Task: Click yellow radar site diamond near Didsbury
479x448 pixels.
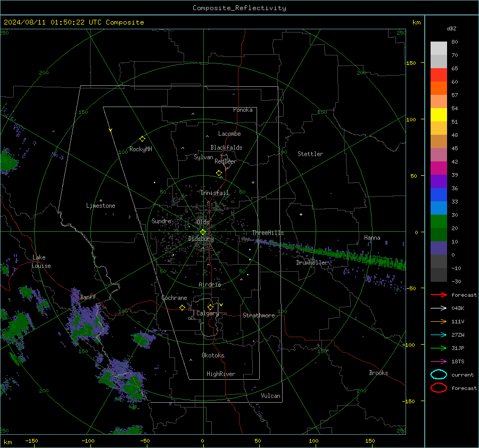Action: pos(203,232)
